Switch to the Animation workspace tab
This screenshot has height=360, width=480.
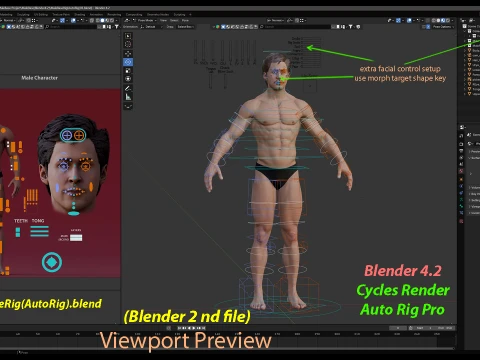(96, 15)
